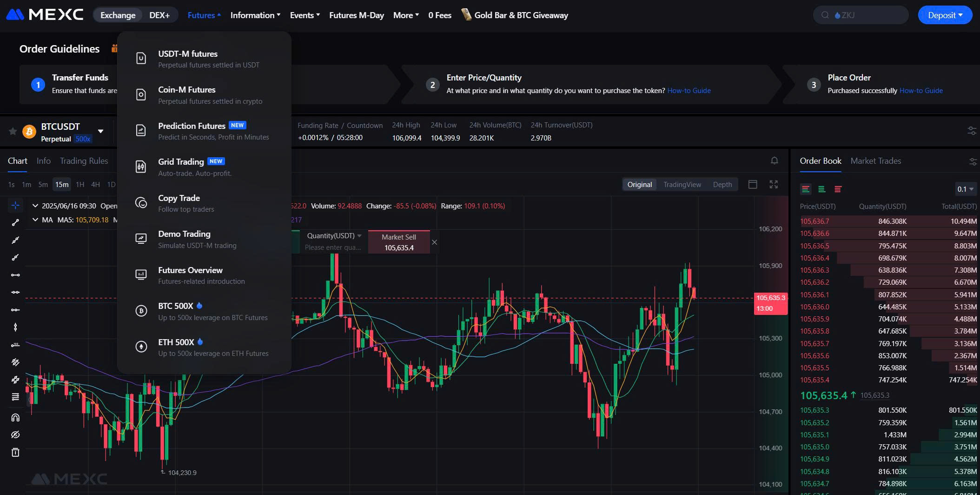Expand the Futures navigation dropdown
980x495 pixels.
point(204,15)
